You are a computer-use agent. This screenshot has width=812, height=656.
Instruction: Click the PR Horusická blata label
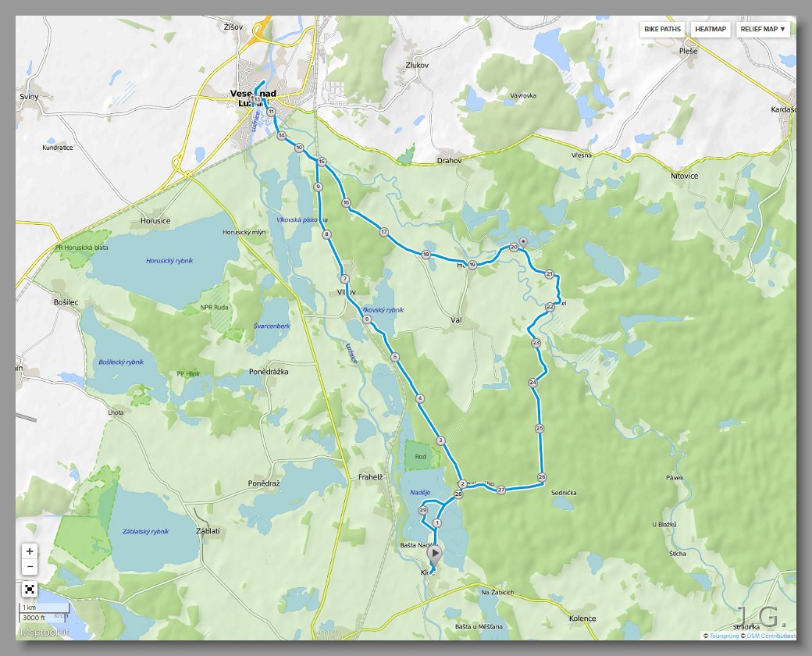(82, 247)
